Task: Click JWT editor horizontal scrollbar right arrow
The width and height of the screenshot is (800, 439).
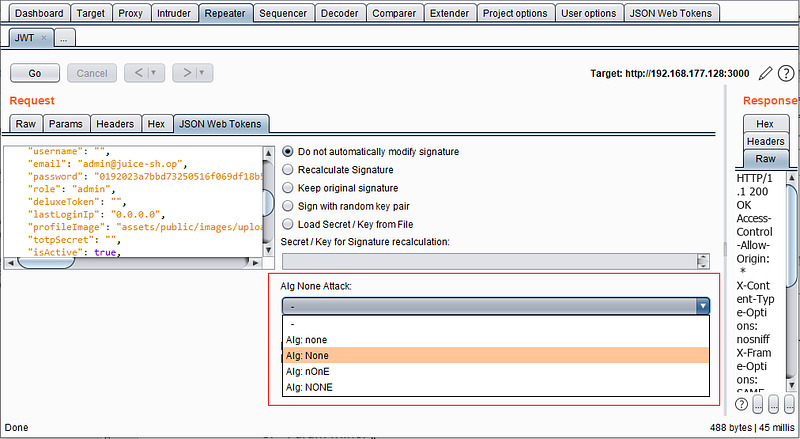Action: click(256, 263)
